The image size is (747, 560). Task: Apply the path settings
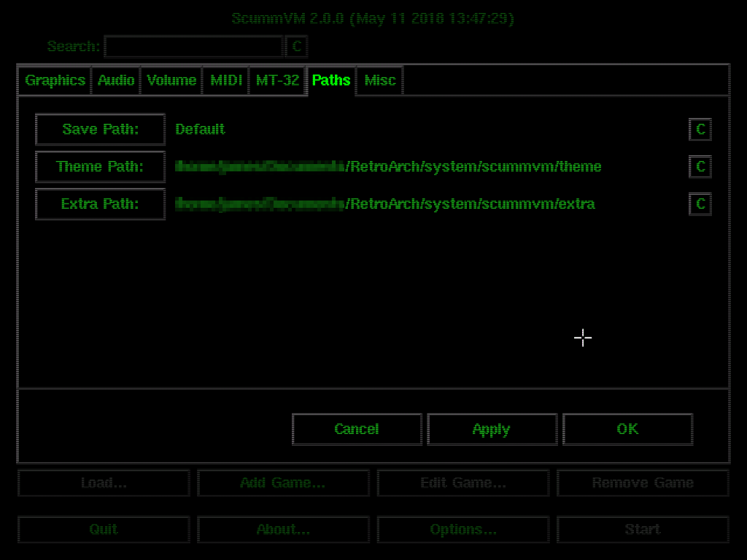[492, 429]
